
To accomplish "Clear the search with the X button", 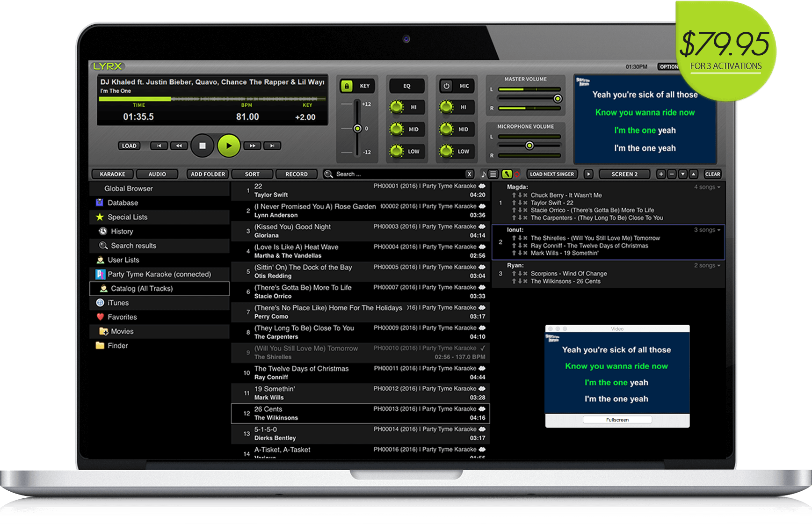I will (x=469, y=174).
